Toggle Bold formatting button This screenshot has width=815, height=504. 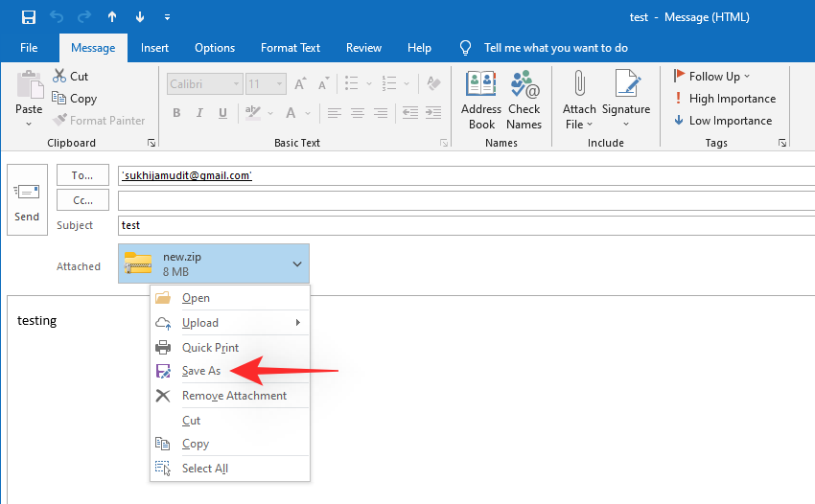tap(176, 113)
